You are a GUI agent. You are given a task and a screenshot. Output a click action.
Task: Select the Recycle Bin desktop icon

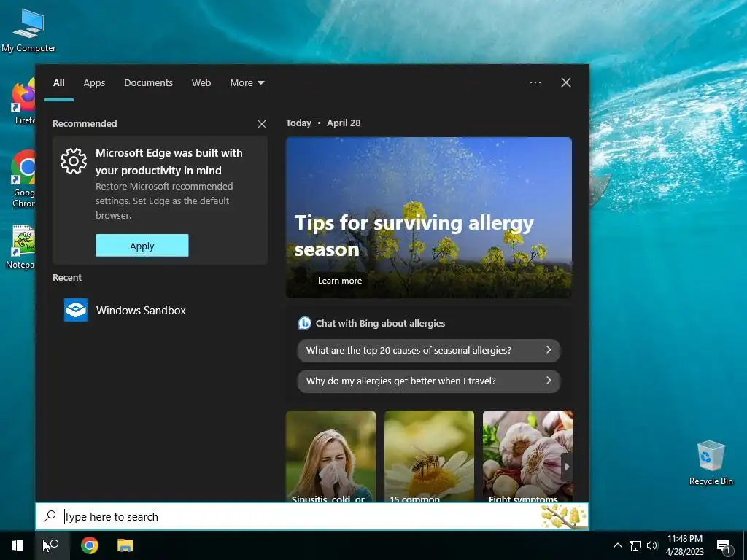(x=711, y=463)
